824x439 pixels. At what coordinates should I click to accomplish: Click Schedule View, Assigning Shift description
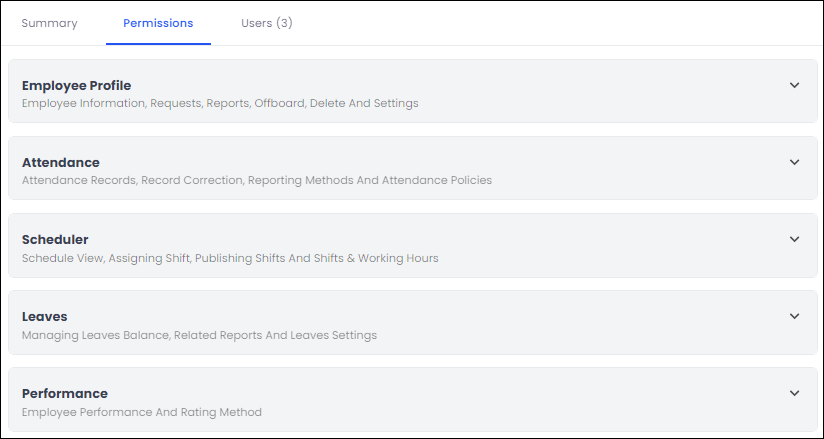(230, 258)
